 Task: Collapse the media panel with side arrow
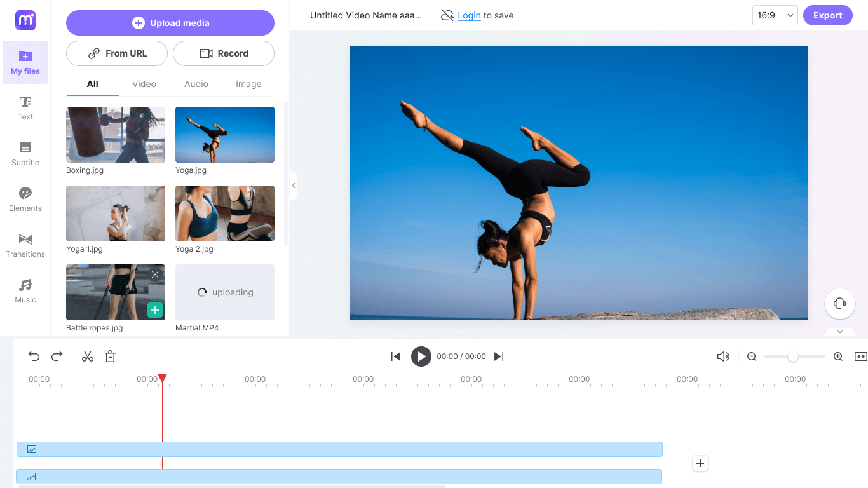pos(294,186)
